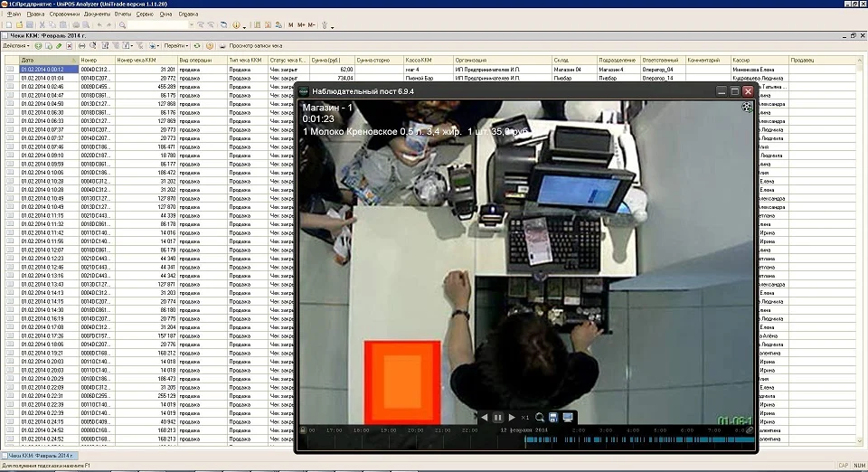
Task: Open the Справочники menu
Action: 63,14
